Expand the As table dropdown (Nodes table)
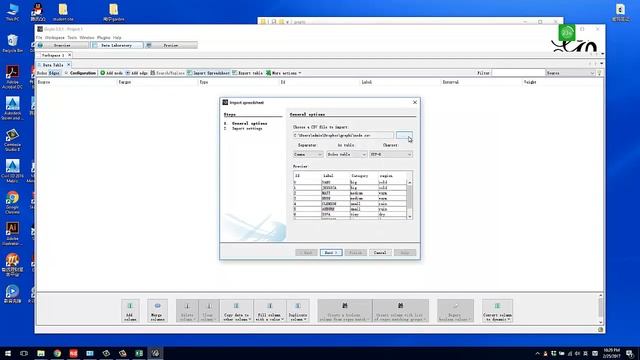The image size is (640, 360). pos(347,154)
